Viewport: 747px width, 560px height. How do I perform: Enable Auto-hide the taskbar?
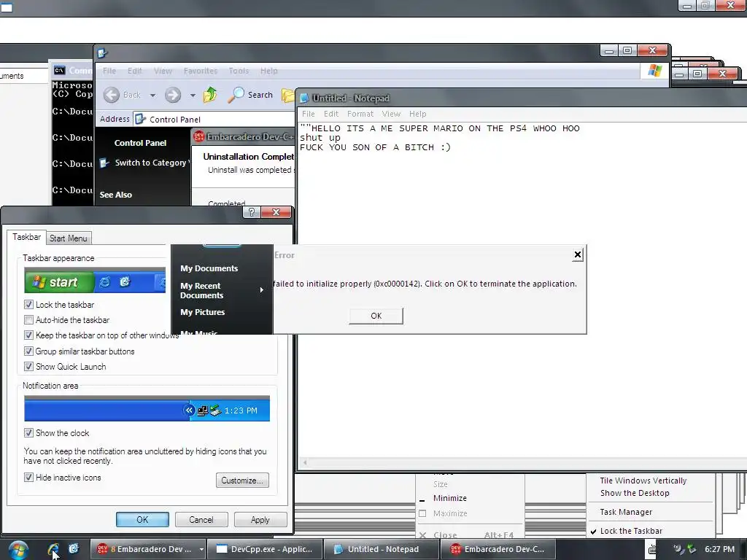coord(28,320)
